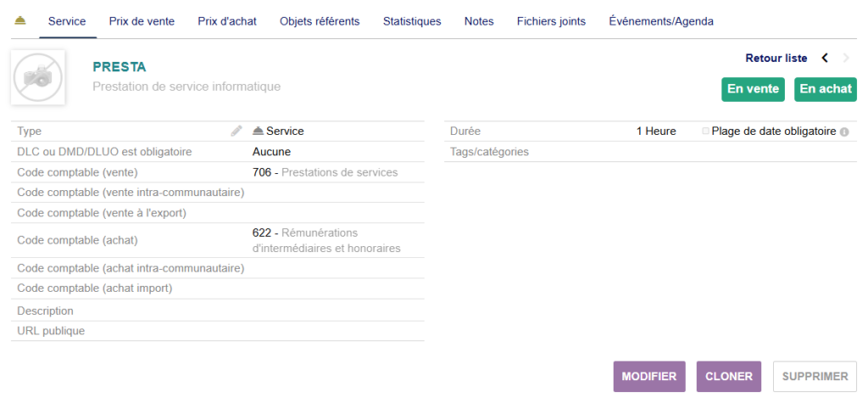Screen dimensions: 868x409
Task: Show the Fichiers joints tab
Action: click(551, 21)
